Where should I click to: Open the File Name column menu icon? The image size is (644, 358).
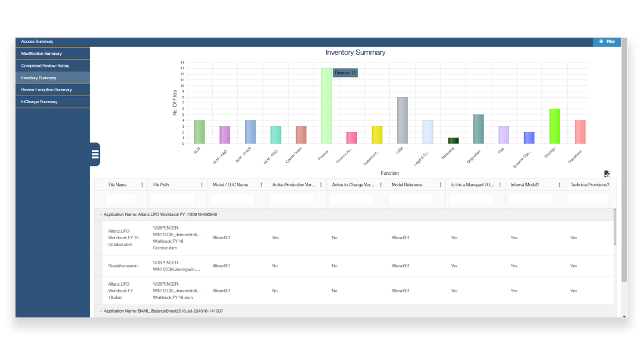click(x=142, y=185)
